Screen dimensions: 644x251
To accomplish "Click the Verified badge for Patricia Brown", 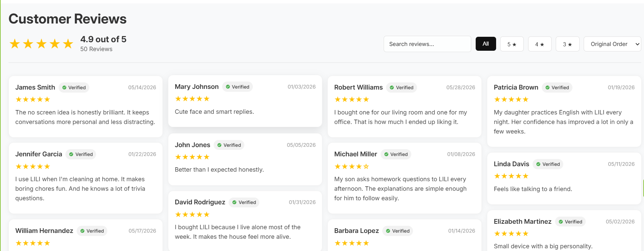I will point(557,88).
